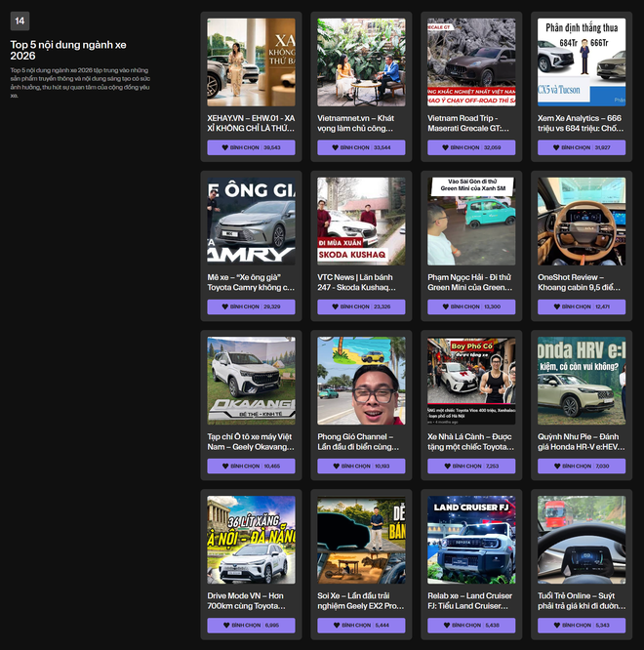Click the heart icon on XEHAY.VN card
This screenshot has width=644, height=650.
click(225, 147)
